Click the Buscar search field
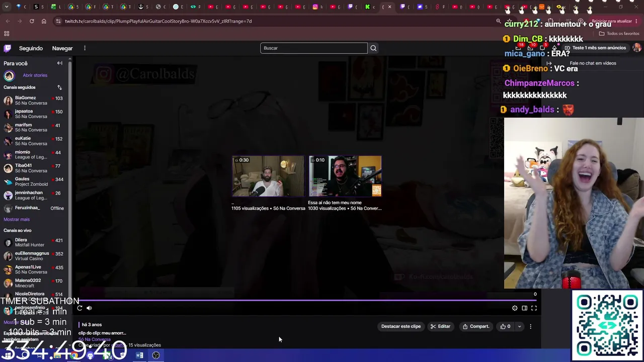This screenshot has height=362, width=644. click(314, 48)
